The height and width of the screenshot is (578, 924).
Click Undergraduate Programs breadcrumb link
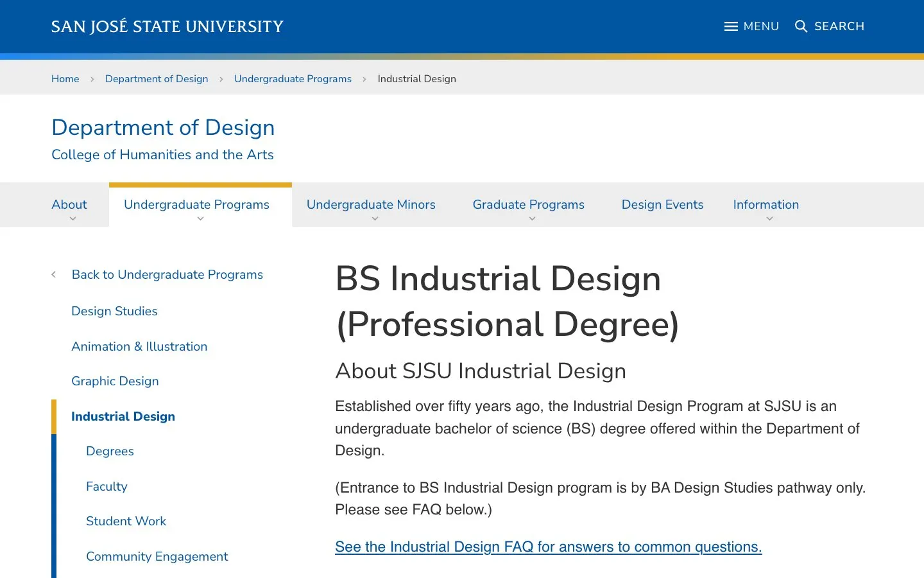click(x=293, y=78)
